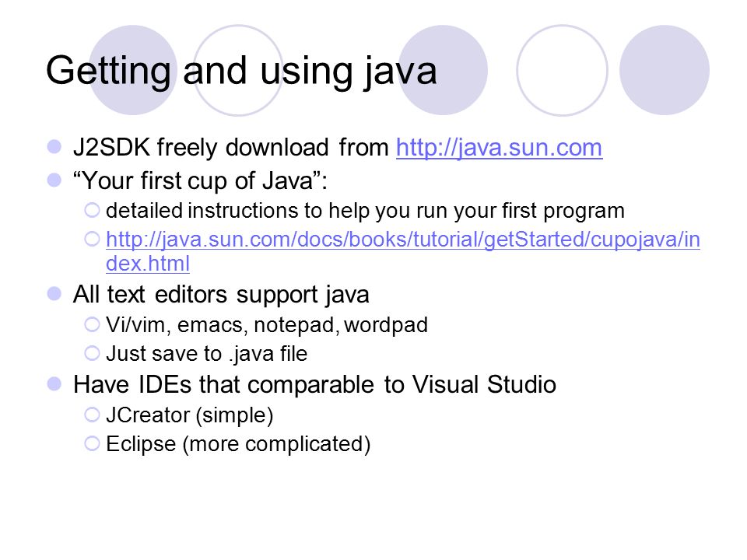Click the bullet before 'J2SDK freely download'
Viewport: 747px width, 560px height.
pos(54,147)
